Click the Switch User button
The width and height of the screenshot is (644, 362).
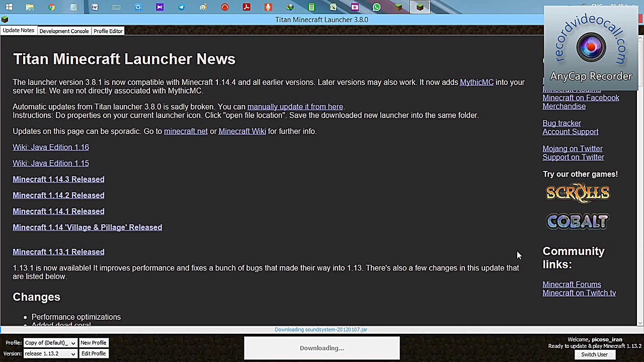click(x=594, y=355)
